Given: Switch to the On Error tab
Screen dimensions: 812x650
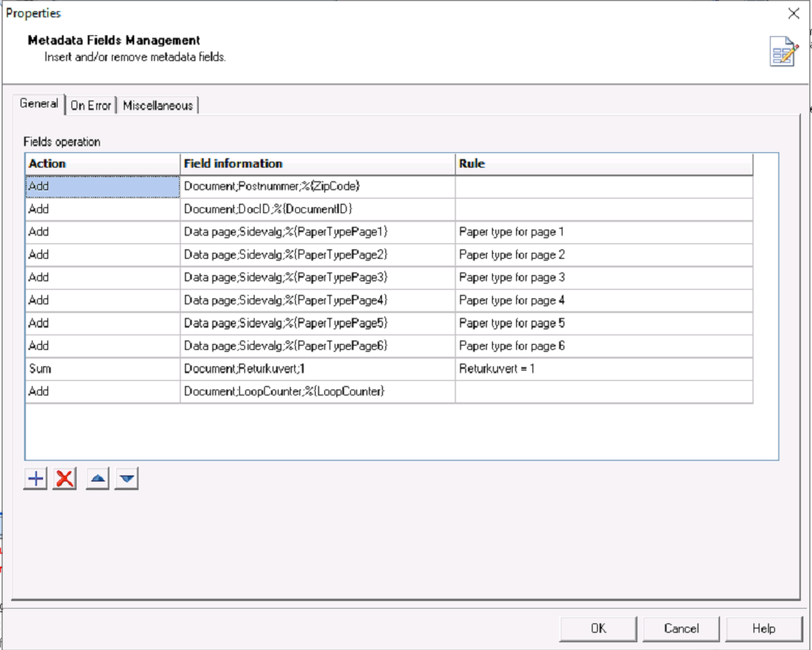Looking at the screenshot, I should (90, 106).
